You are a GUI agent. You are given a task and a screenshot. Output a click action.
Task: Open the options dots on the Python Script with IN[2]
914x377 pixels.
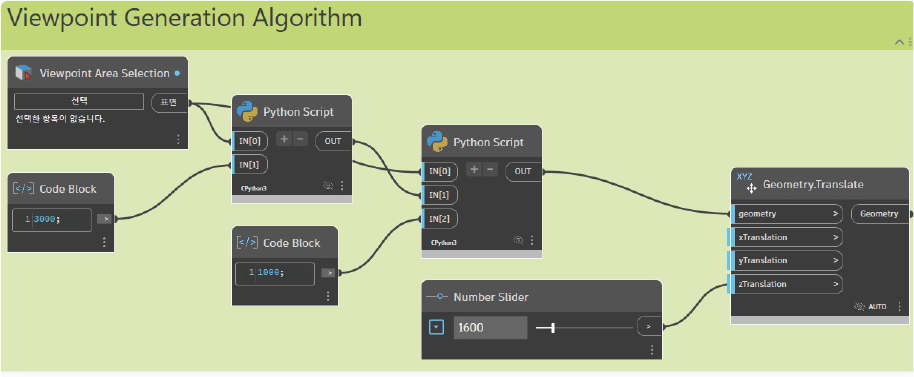[x=532, y=240]
